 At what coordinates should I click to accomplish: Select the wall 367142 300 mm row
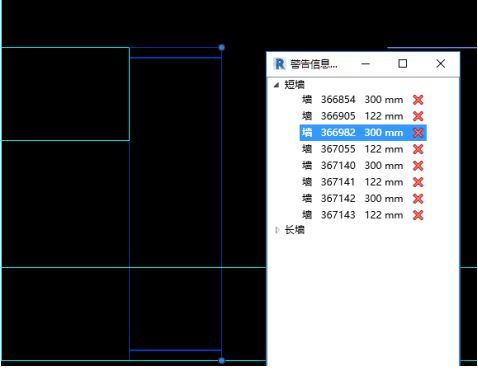[x=363, y=199]
